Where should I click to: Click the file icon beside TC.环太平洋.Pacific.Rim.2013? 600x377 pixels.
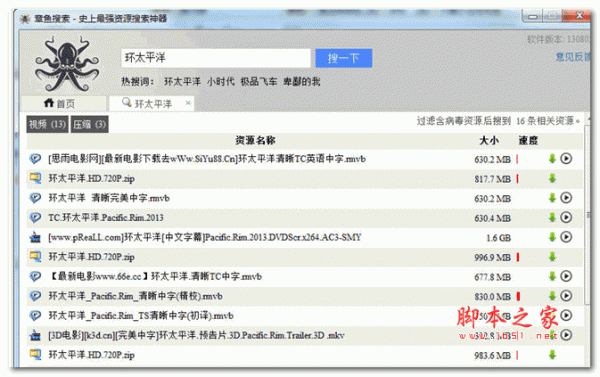coord(35,217)
